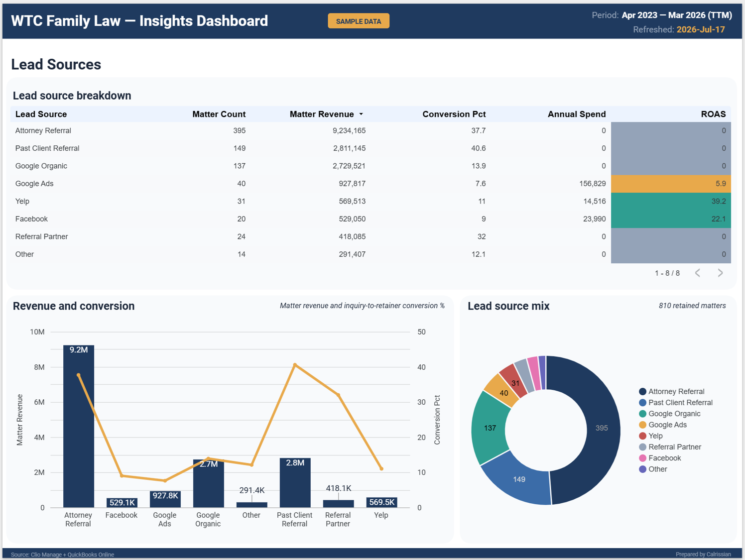Click the Referral Partner row label in table
The height and width of the screenshot is (560, 745).
pyautogui.click(x=41, y=236)
